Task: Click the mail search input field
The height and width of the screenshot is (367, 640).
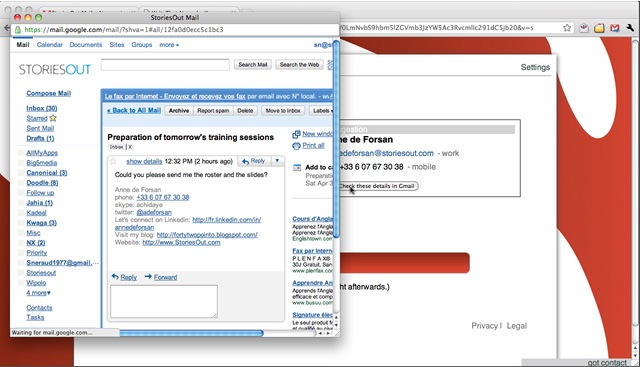Action: (165, 65)
